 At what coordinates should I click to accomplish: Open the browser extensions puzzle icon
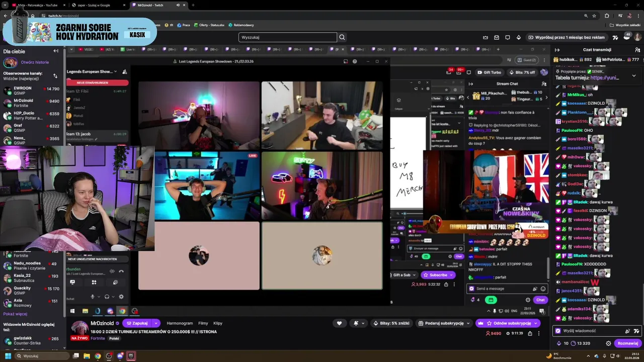pos(607,16)
